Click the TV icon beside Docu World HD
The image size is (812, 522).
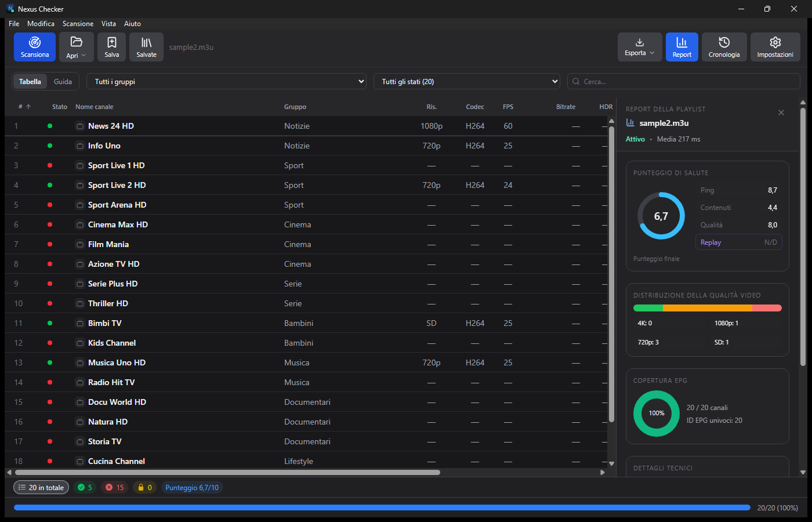point(80,402)
